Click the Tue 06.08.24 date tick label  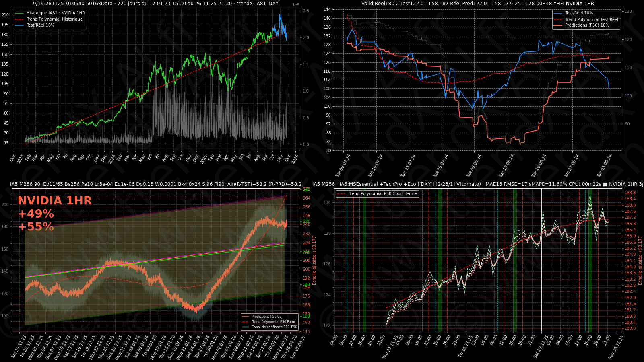coord(474,166)
